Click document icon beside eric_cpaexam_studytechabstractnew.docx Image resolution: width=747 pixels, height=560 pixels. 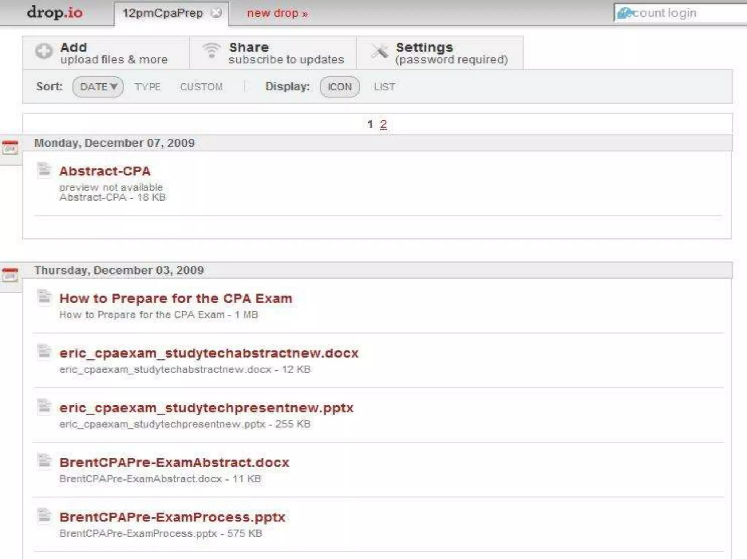(x=44, y=352)
